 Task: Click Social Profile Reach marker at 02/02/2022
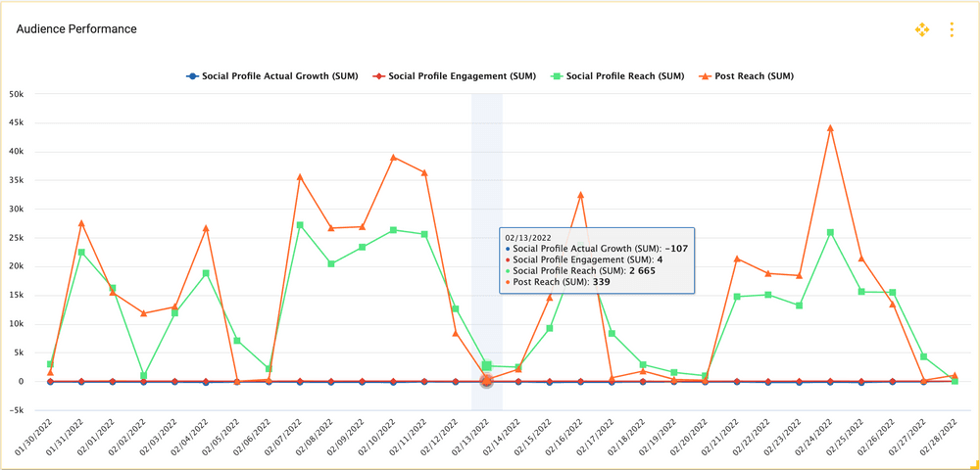click(144, 376)
